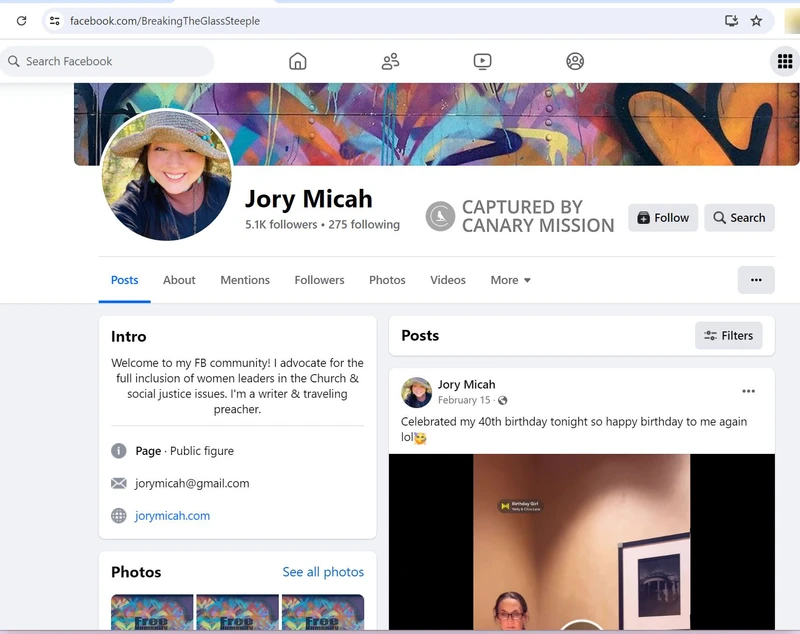Open the profile three-dot options button

pyautogui.click(x=756, y=280)
